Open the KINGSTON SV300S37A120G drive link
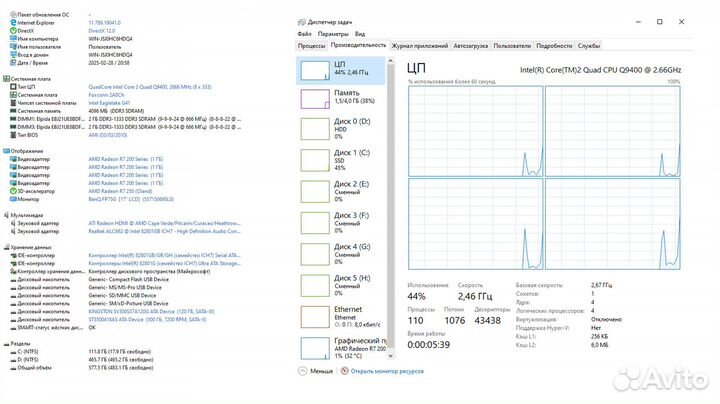This screenshot has height=404, width=720. click(151, 311)
